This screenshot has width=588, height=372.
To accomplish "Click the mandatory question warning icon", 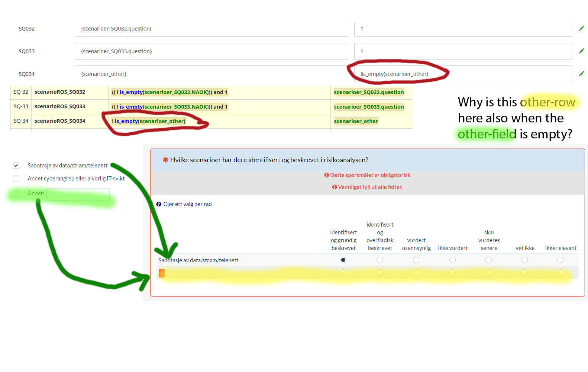I will pyautogui.click(x=326, y=175).
